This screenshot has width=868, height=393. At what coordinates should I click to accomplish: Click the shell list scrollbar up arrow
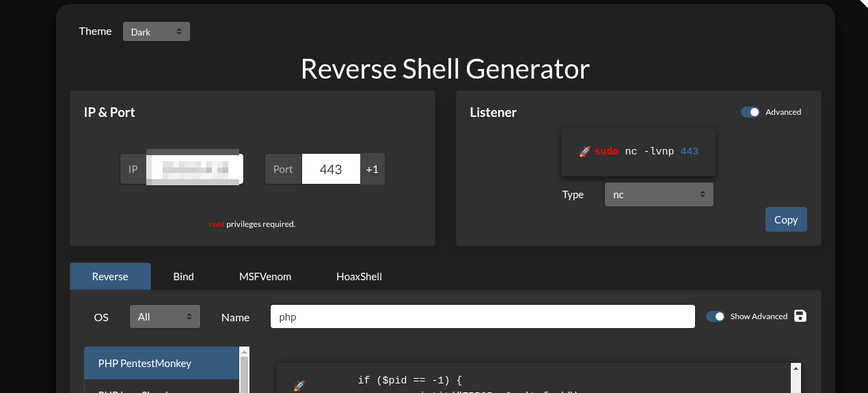[x=244, y=351]
